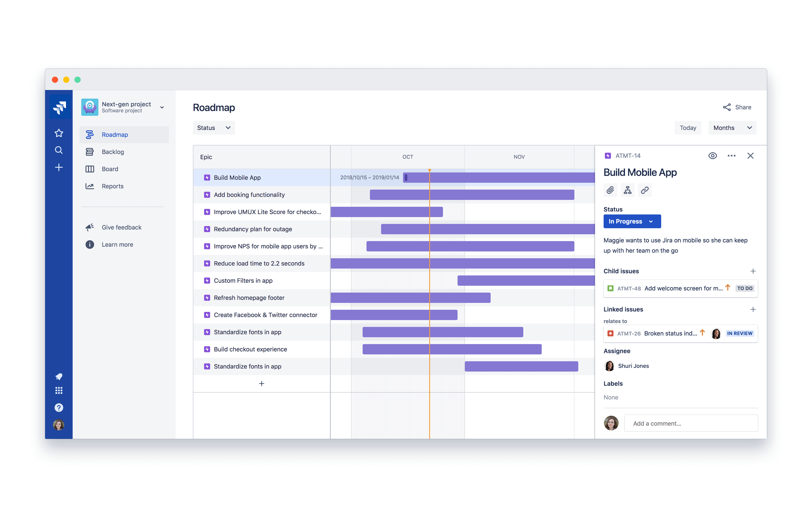Expand the Months view selector
Image resolution: width=812 pixels, height=507 pixels.
tap(732, 127)
